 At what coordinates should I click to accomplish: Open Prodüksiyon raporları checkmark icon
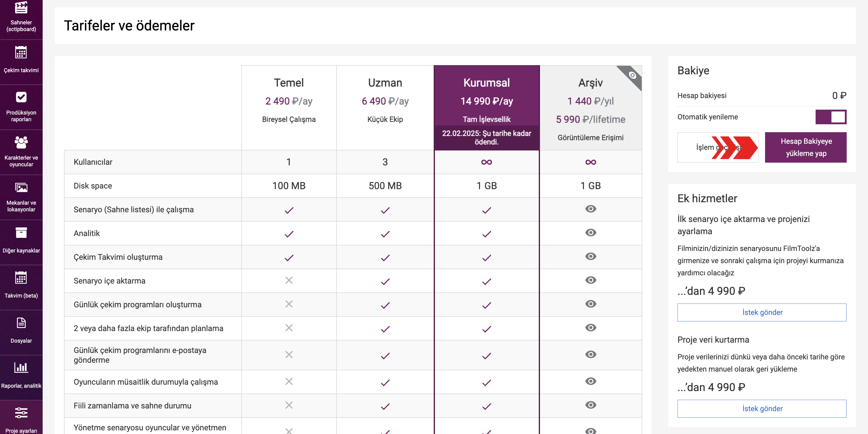pyautogui.click(x=21, y=97)
